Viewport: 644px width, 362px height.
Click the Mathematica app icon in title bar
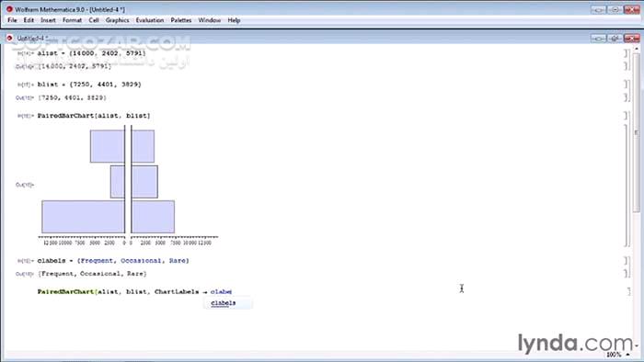click(x=9, y=8)
